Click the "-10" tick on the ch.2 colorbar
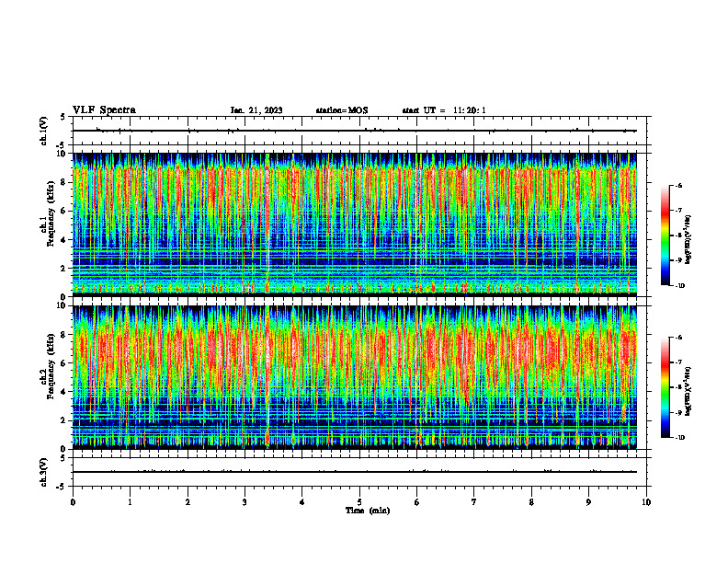728x563 pixels. [680, 438]
